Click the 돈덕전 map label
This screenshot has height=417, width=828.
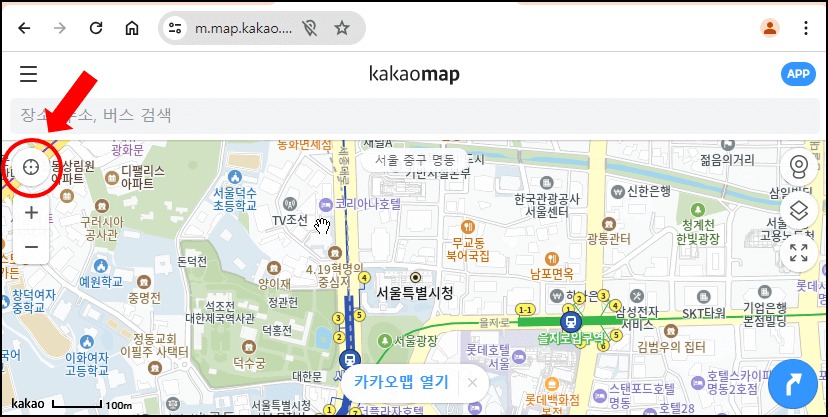[x=192, y=261]
